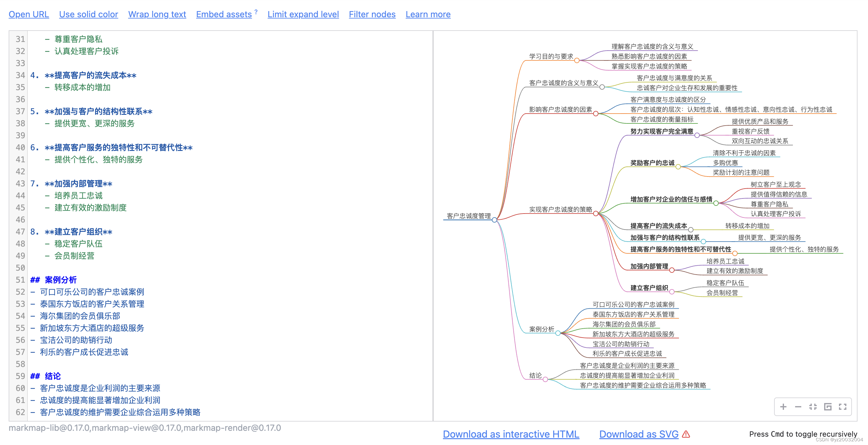Viewport: 868px width, 445px height.
Task: Click Download as interactive HTML link
Action: (x=511, y=434)
